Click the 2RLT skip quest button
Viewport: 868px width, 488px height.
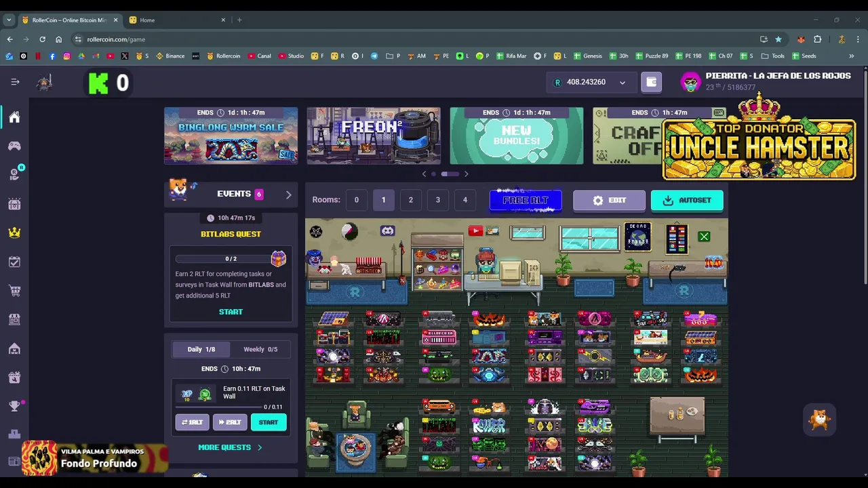(x=229, y=422)
